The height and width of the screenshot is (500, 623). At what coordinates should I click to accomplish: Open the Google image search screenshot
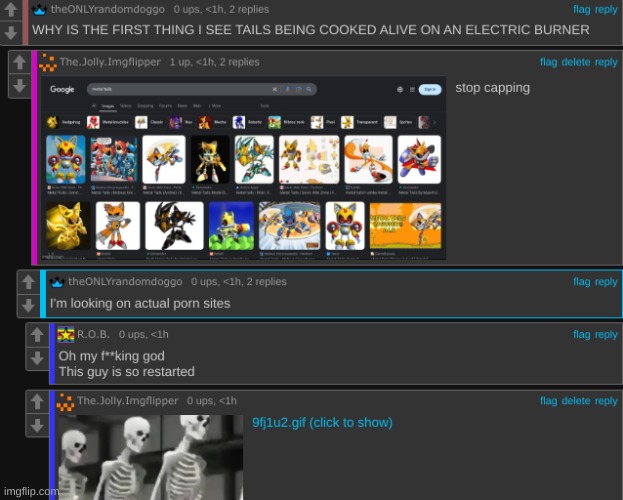pos(243,168)
